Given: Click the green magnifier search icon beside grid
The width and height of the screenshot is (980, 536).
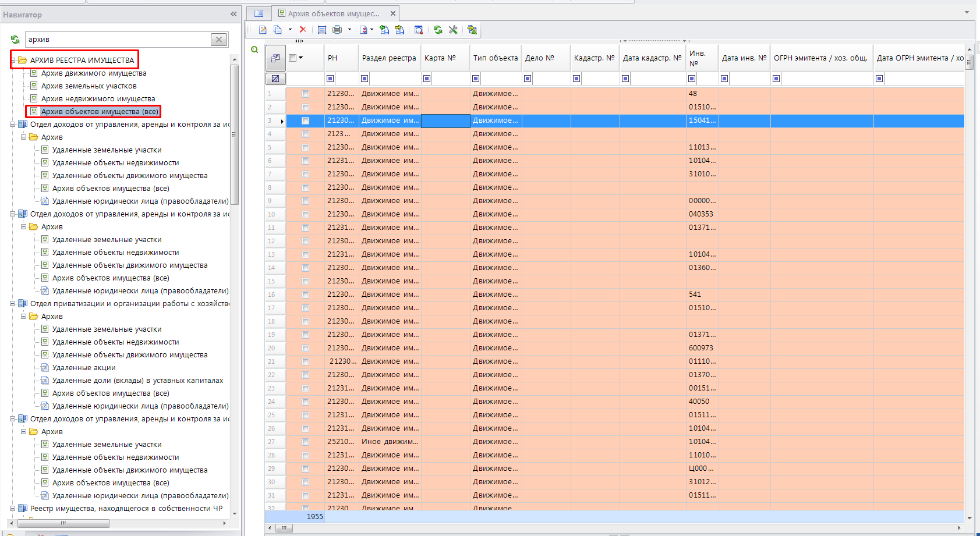Looking at the screenshot, I should pyautogui.click(x=254, y=49).
